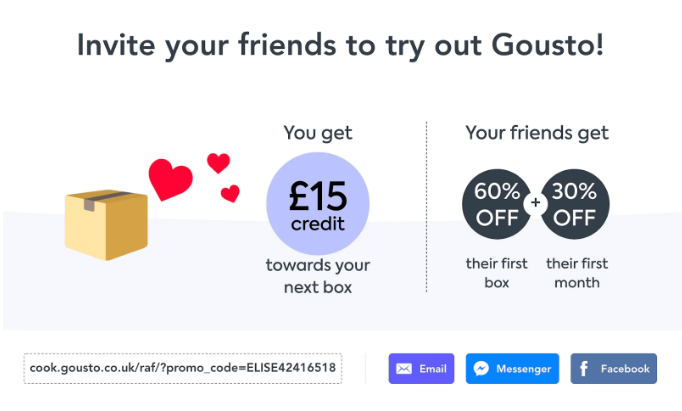Click the cardboard delivery box illustration

(105, 219)
